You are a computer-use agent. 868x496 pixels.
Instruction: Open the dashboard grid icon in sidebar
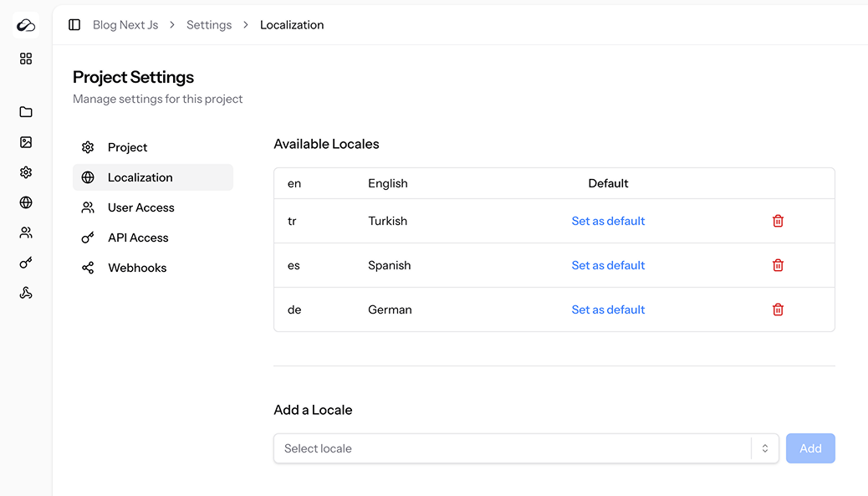[x=25, y=59]
